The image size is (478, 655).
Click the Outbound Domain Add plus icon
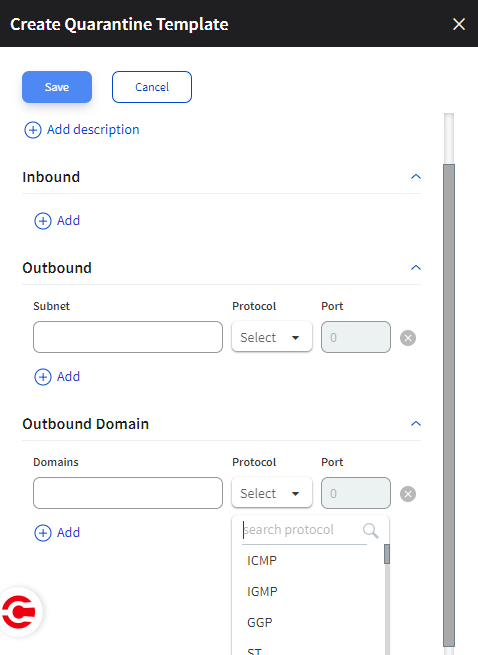click(x=43, y=533)
